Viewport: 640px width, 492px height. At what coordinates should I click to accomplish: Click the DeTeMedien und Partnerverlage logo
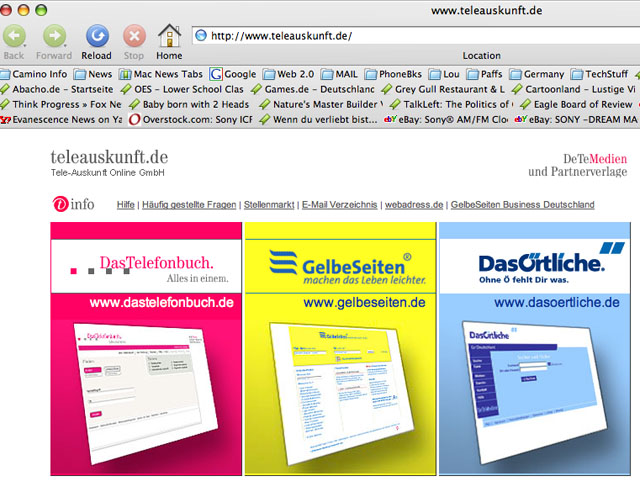pos(578,165)
